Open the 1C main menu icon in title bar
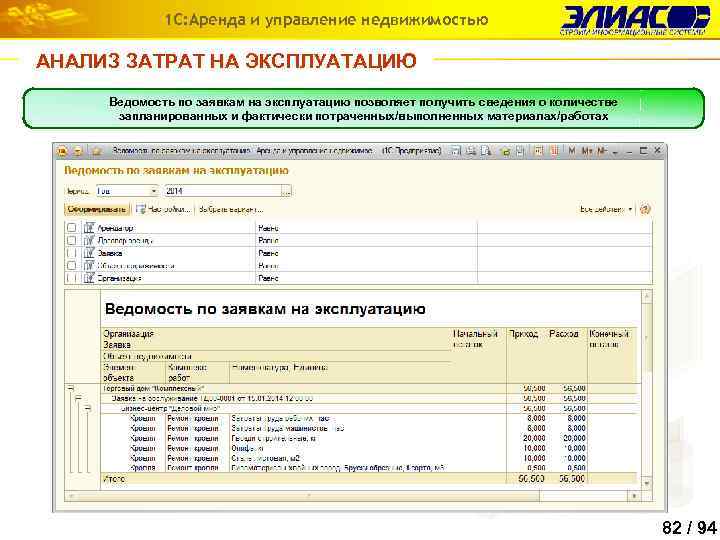This screenshot has width=720, height=540. pos(62,151)
